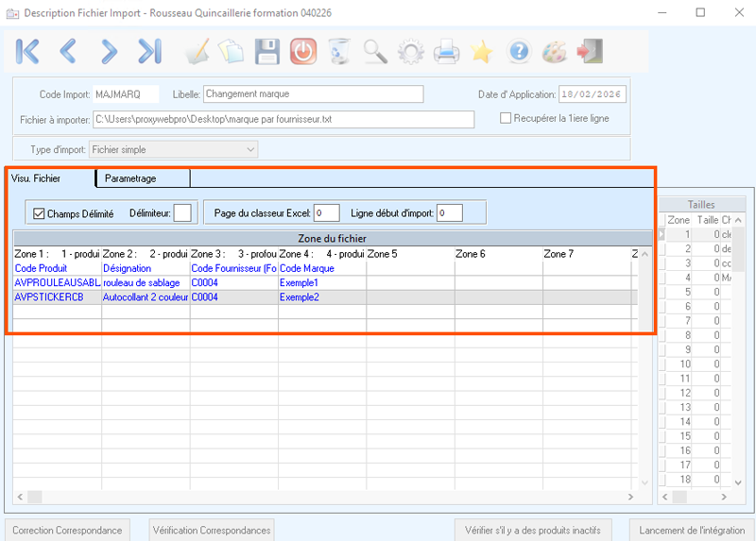Click the Zone 7 column header
The height and width of the screenshot is (541, 756).
pos(587,254)
